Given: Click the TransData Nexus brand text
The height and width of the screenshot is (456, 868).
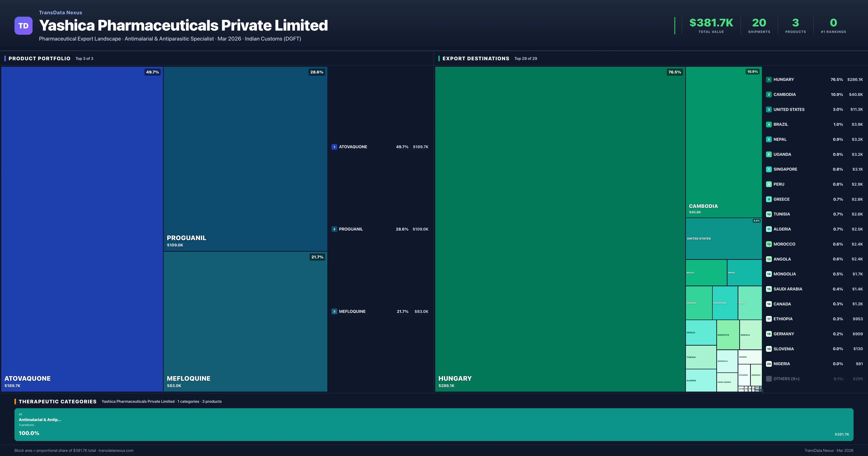Looking at the screenshot, I should tap(60, 12).
